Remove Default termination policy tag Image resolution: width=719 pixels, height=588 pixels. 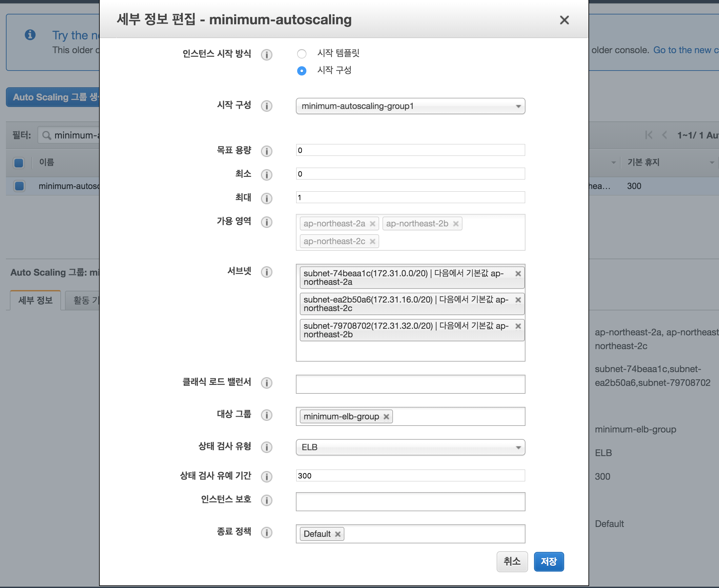coord(338,534)
